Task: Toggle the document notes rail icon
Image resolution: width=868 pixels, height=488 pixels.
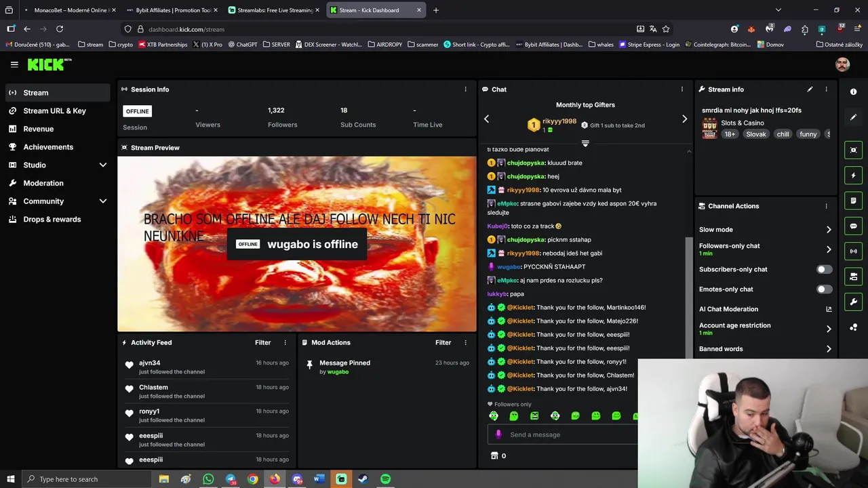Action: (x=854, y=201)
